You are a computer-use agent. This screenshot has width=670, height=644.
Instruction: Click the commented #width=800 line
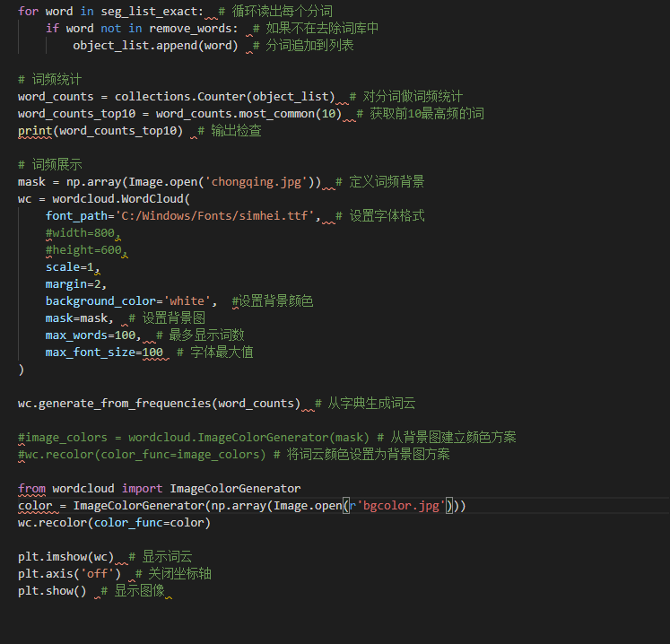point(83,233)
